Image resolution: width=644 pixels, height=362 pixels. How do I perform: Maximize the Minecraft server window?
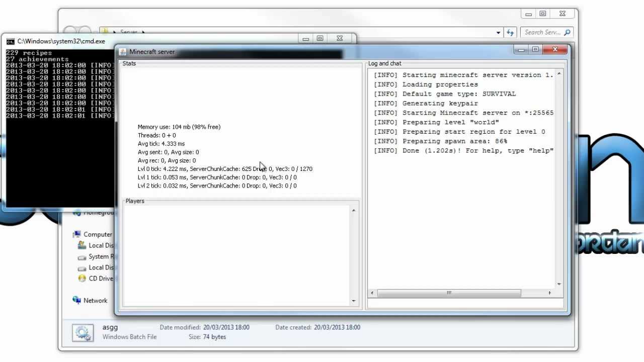(x=535, y=49)
